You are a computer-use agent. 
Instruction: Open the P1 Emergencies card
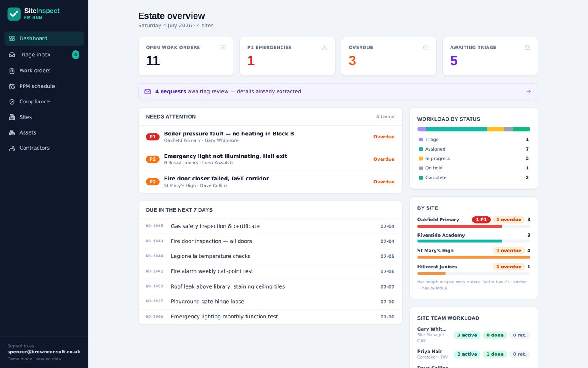(287, 56)
